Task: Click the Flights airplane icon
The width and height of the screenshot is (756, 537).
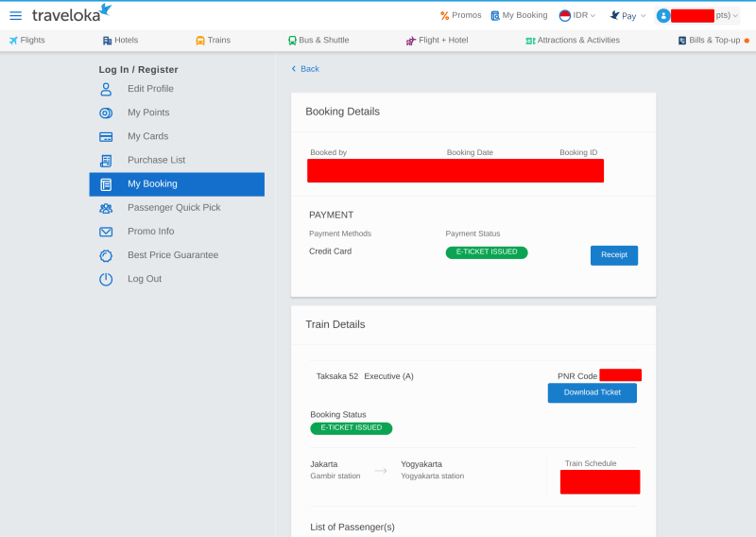Action: (x=13, y=41)
